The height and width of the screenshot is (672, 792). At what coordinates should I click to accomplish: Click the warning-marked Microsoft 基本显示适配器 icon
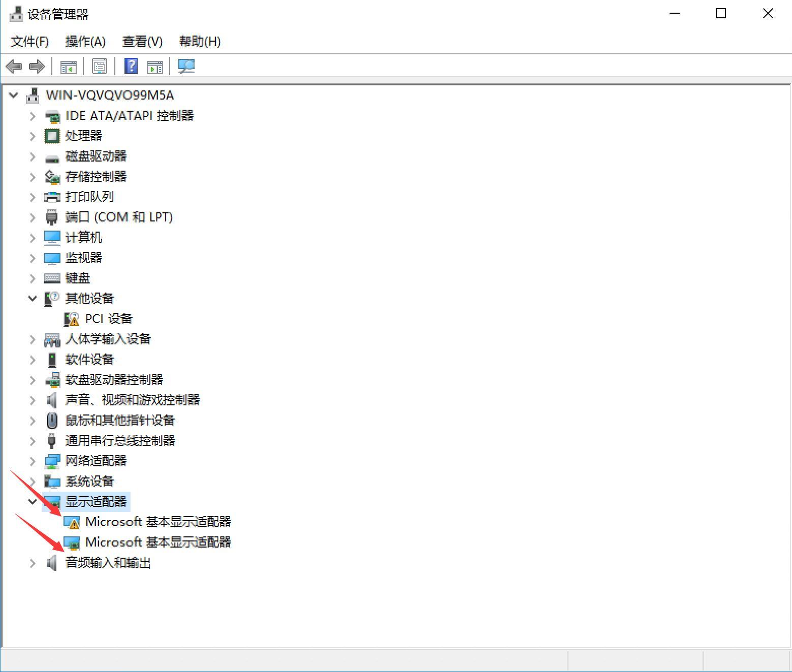(x=72, y=522)
